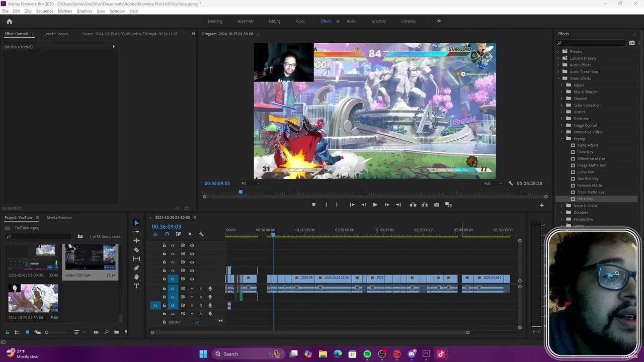Select the Pen tool
This screenshot has height=362, width=644.
[x=136, y=268]
